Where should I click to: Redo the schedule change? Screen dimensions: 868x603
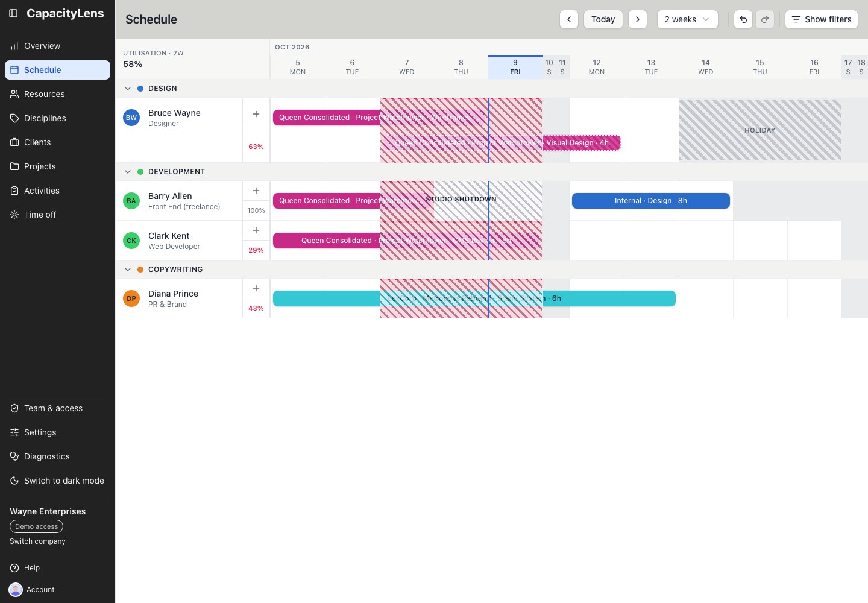tap(765, 19)
